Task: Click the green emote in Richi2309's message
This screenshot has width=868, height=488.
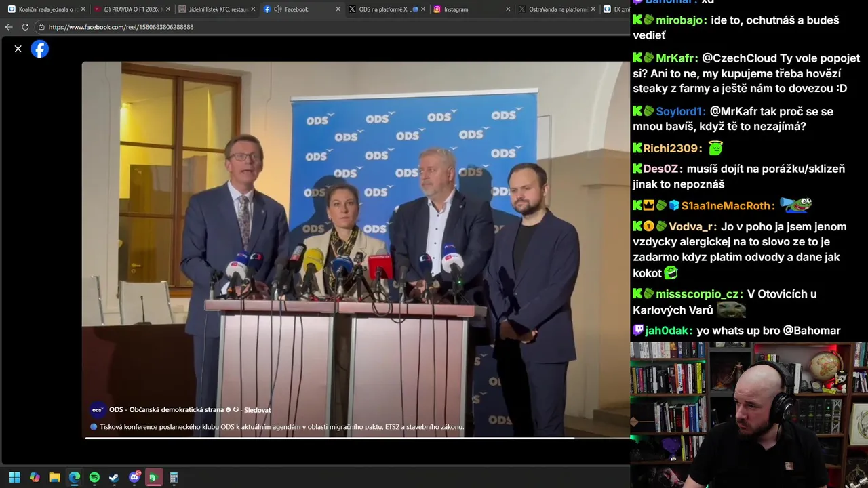Action: 715,148
